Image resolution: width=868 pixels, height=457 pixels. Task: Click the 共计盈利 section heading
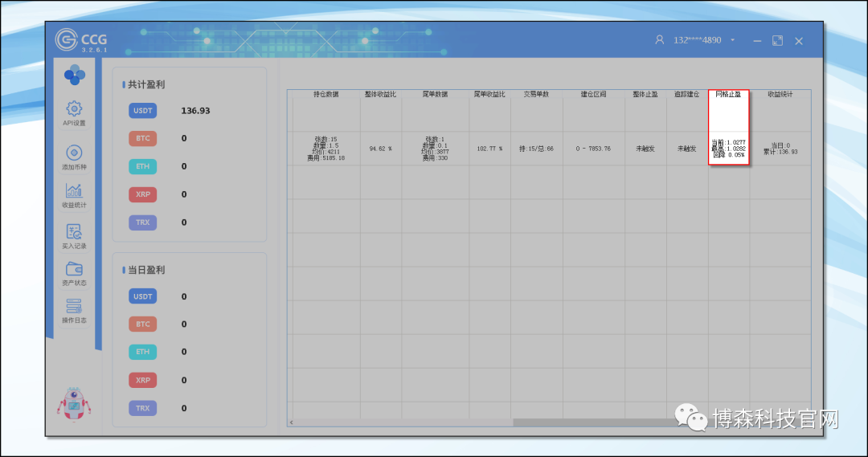[x=146, y=84]
